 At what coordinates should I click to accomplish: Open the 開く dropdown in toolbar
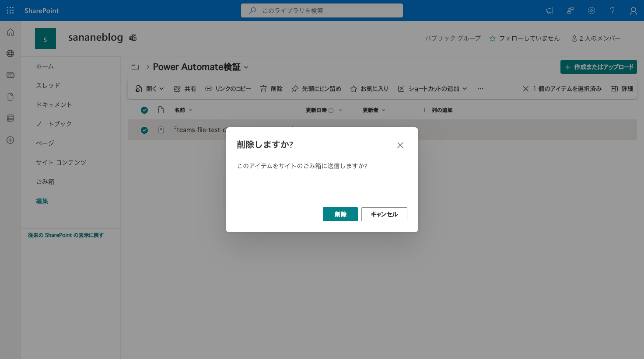pos(150,89)
